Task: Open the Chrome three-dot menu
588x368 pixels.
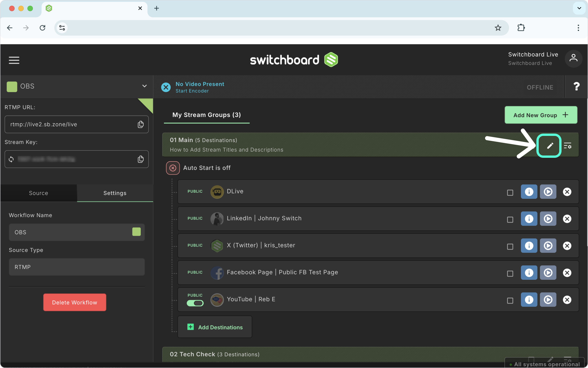Action: click(578, 28)
